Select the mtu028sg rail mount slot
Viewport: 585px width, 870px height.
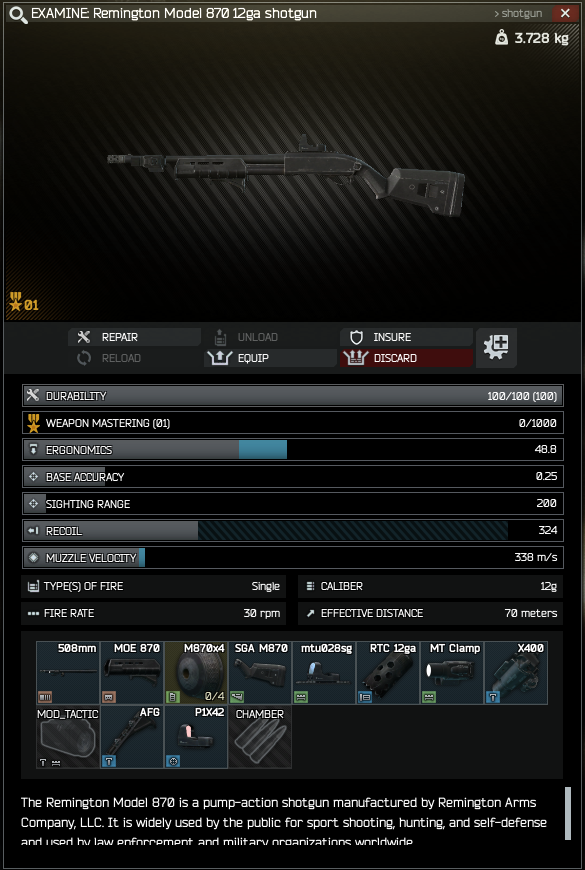pos(324,672)
